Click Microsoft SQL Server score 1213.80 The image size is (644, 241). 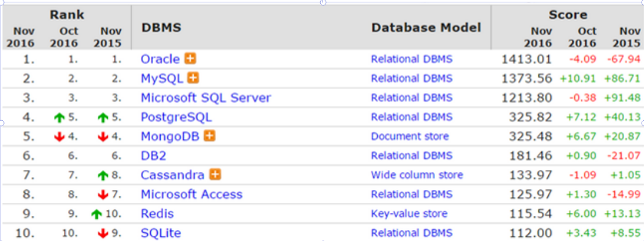pyautogui.click(x=527, y=98)
